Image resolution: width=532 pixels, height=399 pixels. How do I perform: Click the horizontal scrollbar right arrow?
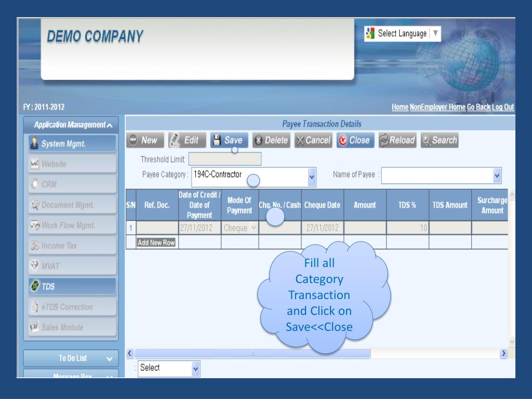pos(503,353)
